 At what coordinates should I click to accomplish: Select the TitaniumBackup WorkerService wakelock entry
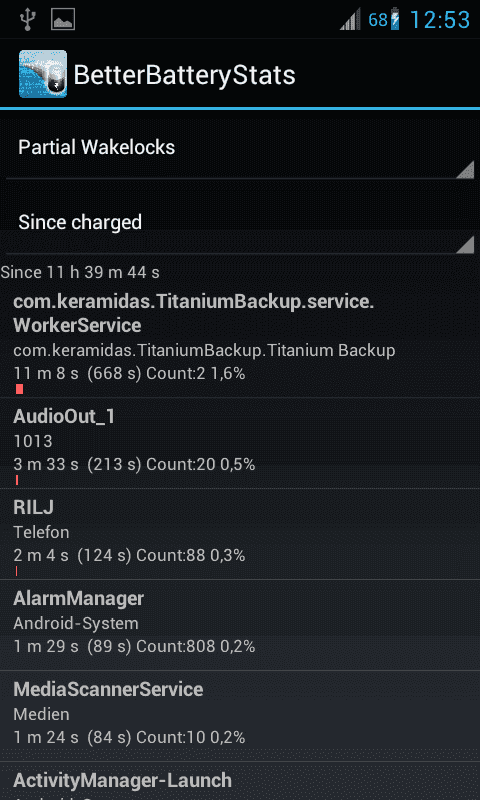tap(240, 340)
